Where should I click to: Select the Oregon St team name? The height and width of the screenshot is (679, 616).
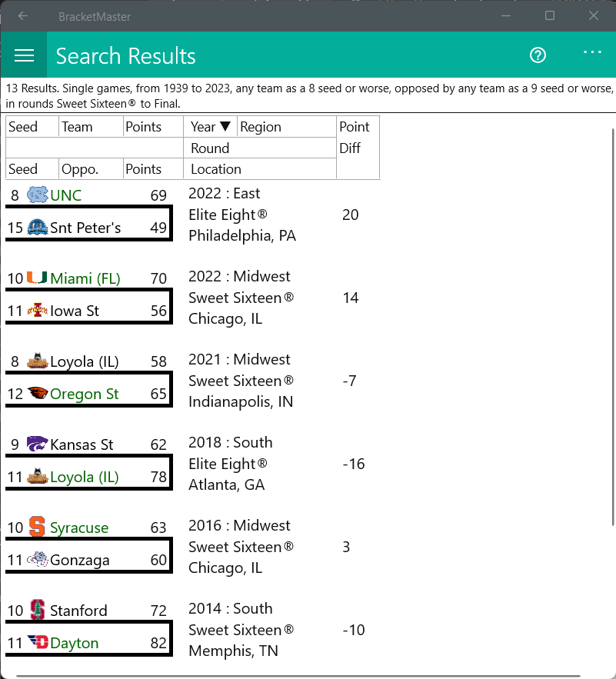tap(84, 394)
